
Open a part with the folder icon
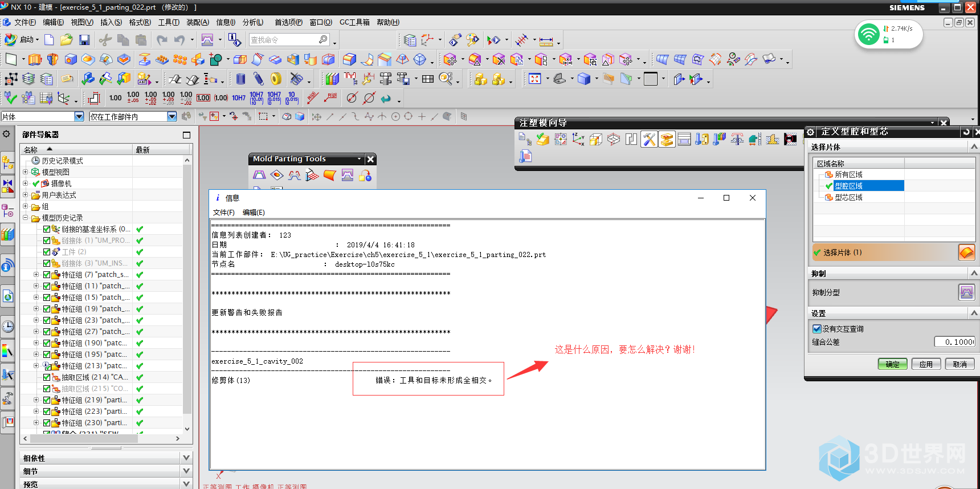[67, 40]
